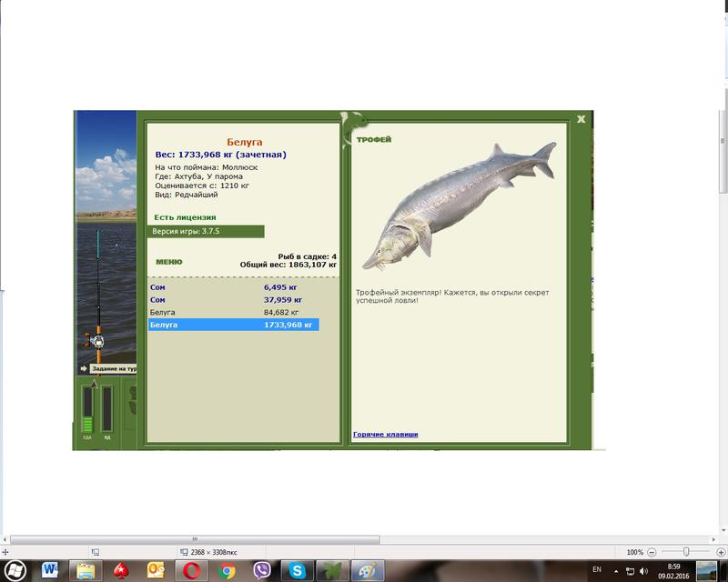The height and width of the screenshot is (582, 728).
Task: Open Microsoft Word from the taskbar
Action: click(50, 570)
